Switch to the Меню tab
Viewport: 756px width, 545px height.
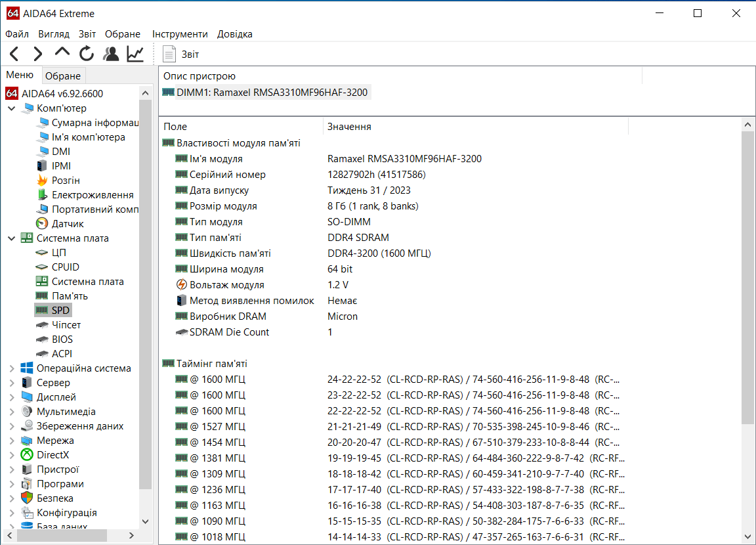20,75
